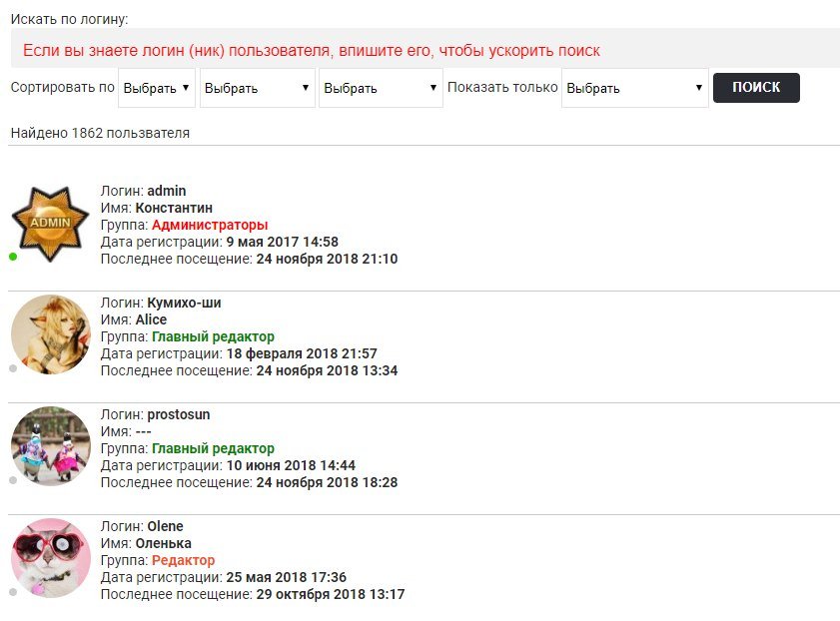Screen dimensions: 840x621
Task: Open the Кумихо-ши login profile link
Action: tap(185, 303)
